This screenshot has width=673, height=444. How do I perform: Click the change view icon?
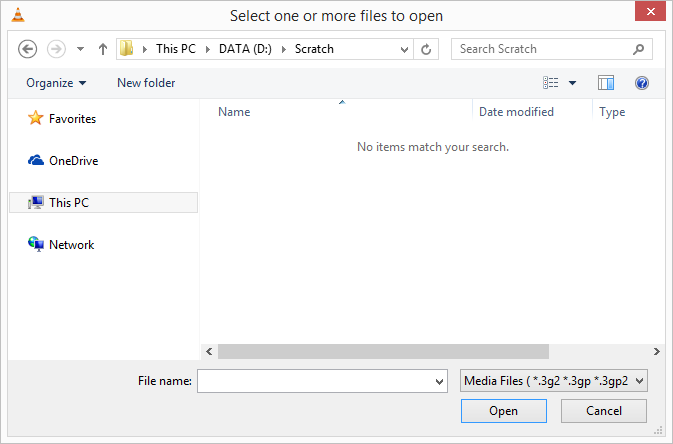(550, 83)
